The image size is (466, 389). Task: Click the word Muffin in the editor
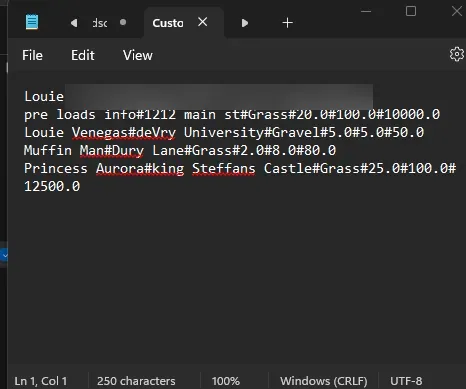[x=48, y=150]
